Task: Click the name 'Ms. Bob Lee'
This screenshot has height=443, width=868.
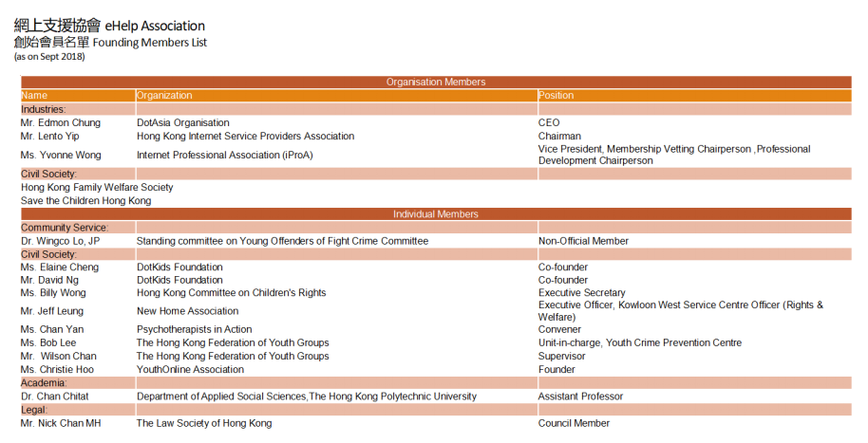Action: pos(48,342)
